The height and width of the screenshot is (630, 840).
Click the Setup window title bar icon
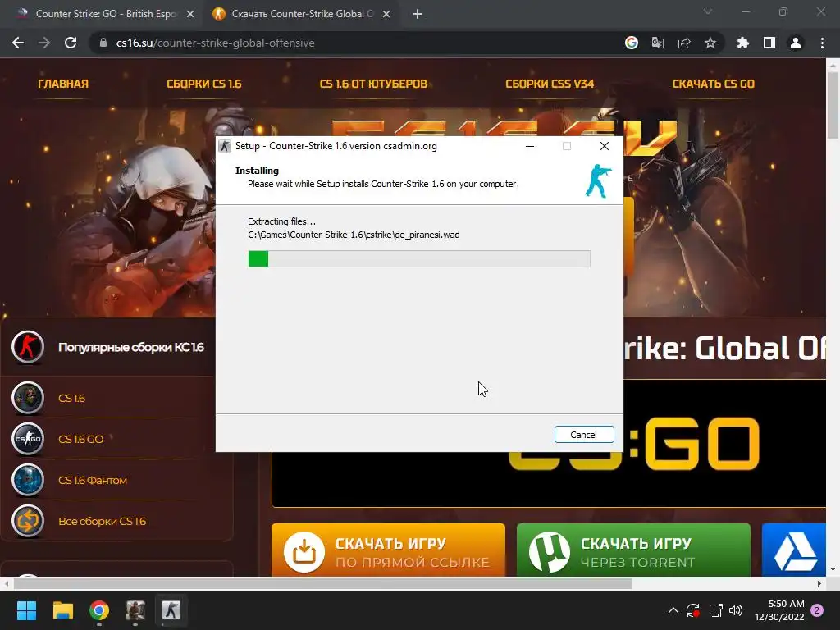(225, 146)
